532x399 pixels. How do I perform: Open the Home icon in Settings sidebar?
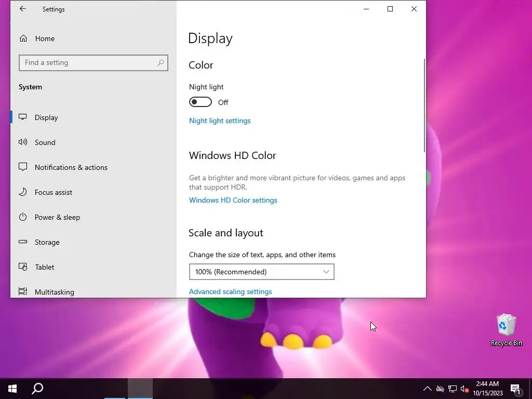[x=23, y=38]
